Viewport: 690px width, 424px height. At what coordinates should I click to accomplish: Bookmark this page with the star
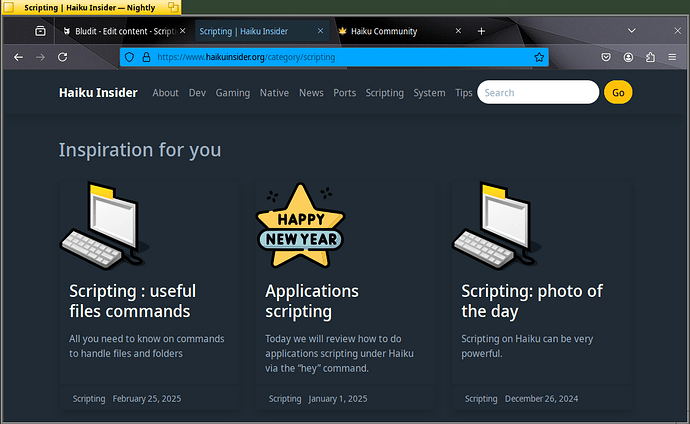(x=539, y=57)
